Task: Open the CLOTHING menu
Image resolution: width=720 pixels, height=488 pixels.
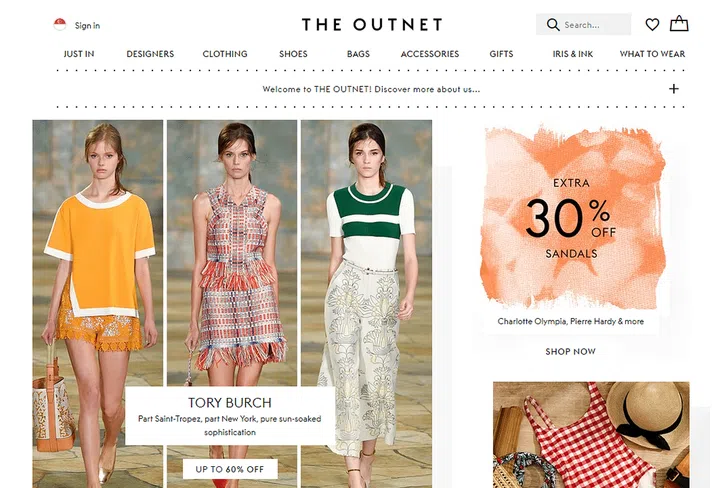Action: click(225, 54)
